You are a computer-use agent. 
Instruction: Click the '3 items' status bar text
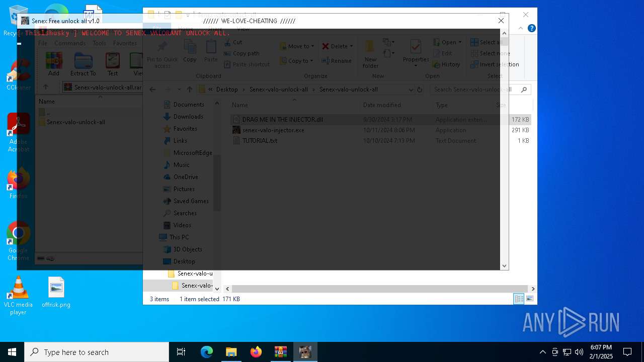pyautogui.click(x=159, y=299)
